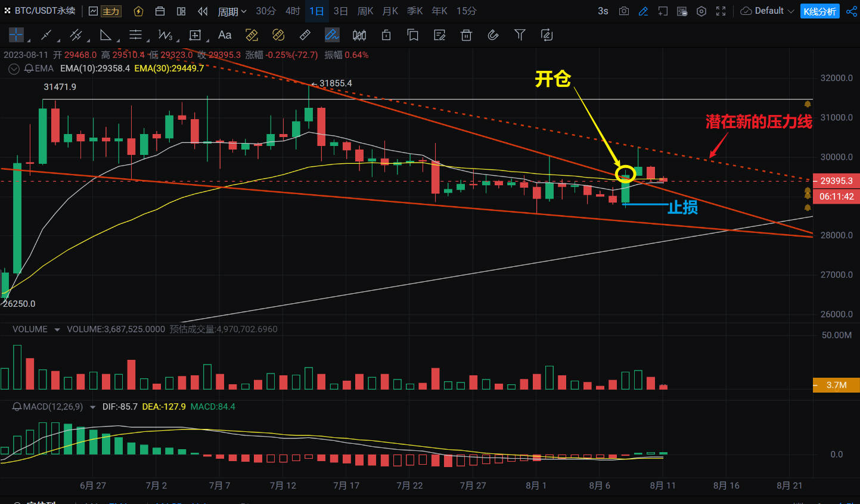Open the Default layout dropdown
860x504 pixels.
tap(768, 11)
